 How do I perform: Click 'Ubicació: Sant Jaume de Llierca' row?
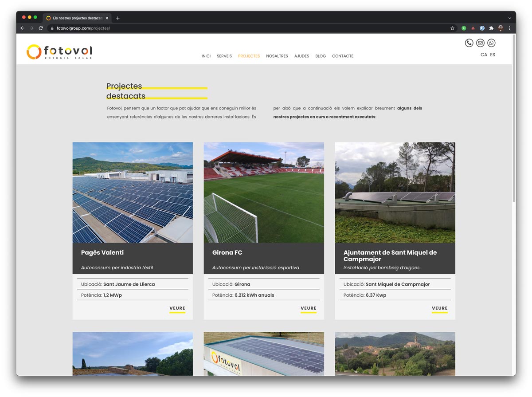point(133,284)
